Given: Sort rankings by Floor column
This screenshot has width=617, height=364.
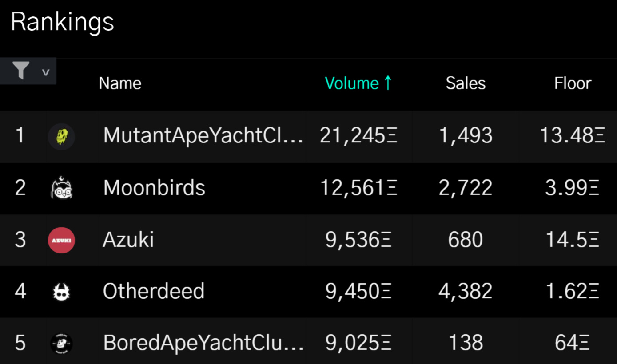Looking at the screenshot, I should coord(573,83).
